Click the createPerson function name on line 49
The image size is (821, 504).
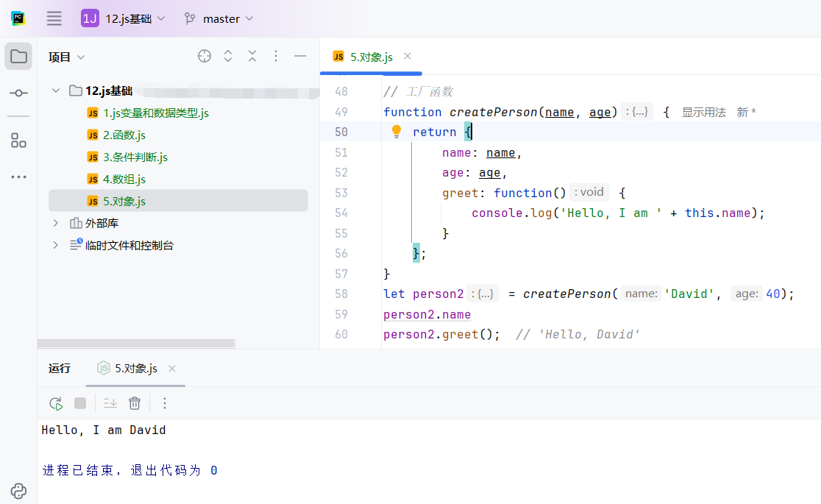coord(493,112)
